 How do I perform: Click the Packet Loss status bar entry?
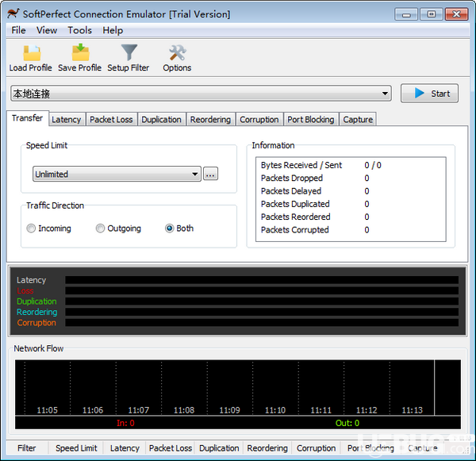point(171,448)
